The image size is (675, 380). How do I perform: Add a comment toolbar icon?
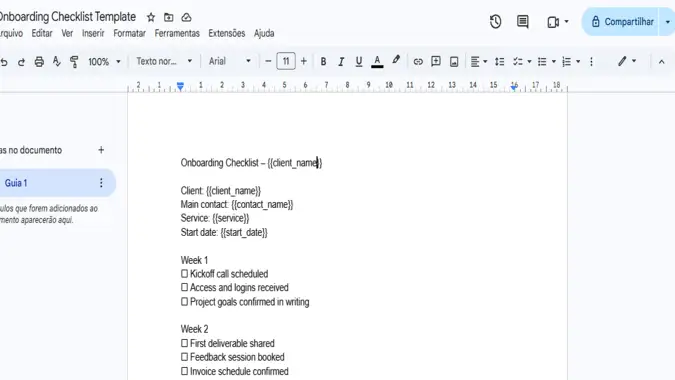436,61
